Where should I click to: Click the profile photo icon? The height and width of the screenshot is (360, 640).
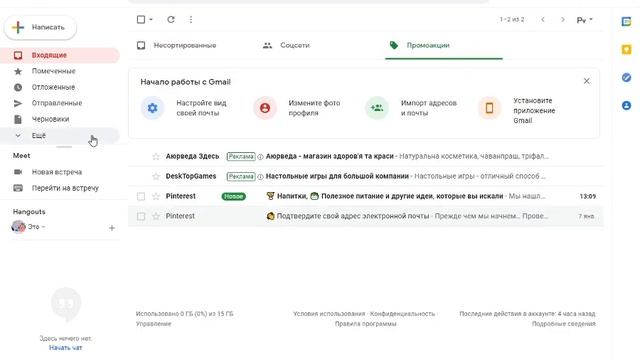265,108
